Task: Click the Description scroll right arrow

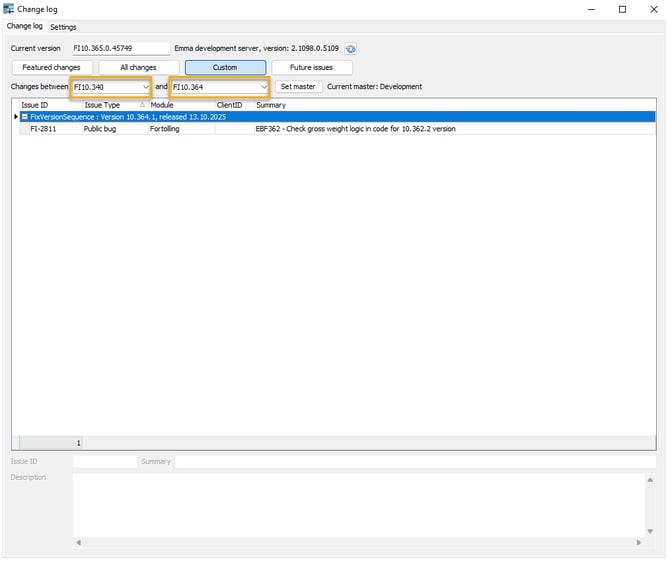Action: pyautogui.click(x=639, y=543)
